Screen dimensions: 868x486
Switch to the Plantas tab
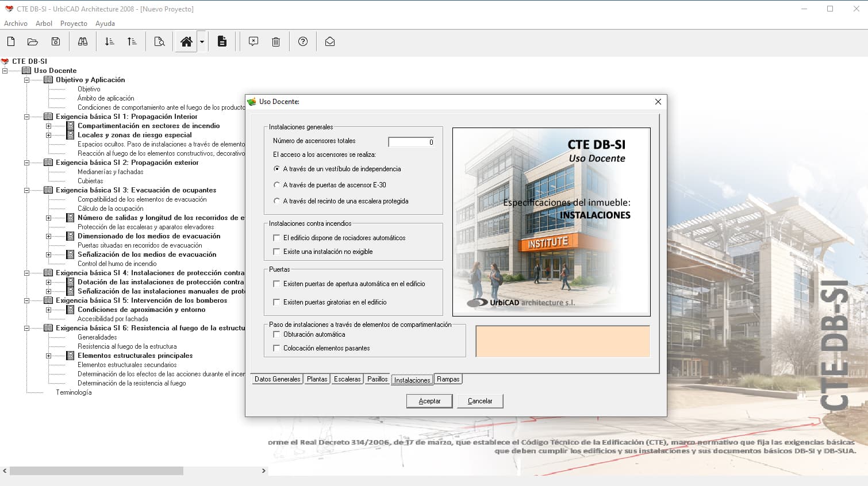click(317, 379)
